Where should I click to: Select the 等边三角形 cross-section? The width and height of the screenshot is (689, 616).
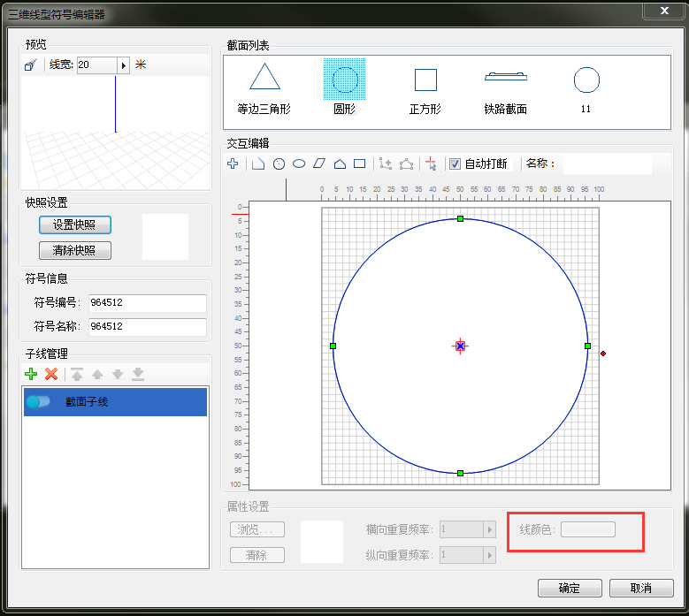[x=264, y=88]
